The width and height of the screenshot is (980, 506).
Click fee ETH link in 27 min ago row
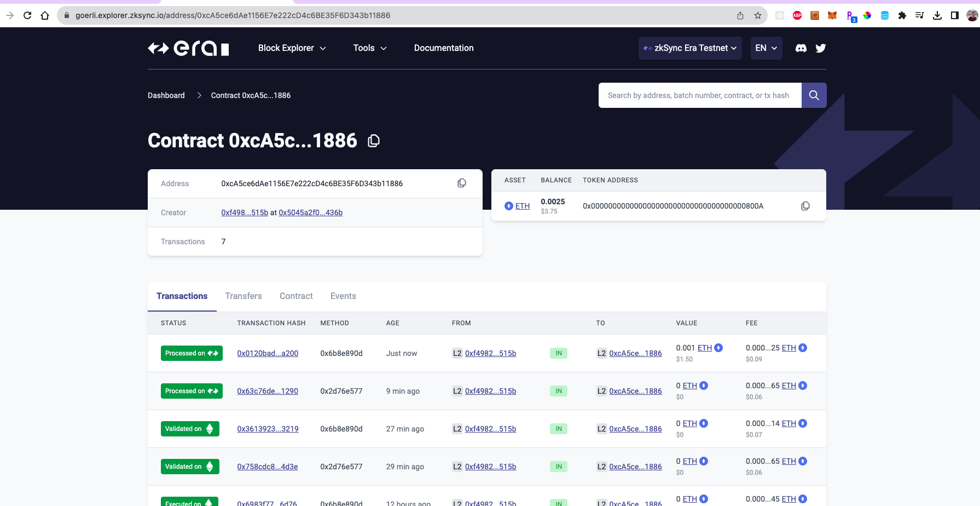pos(789,423)
